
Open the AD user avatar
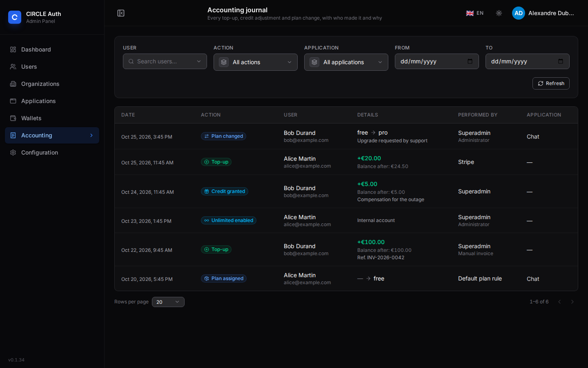[519, 13]
